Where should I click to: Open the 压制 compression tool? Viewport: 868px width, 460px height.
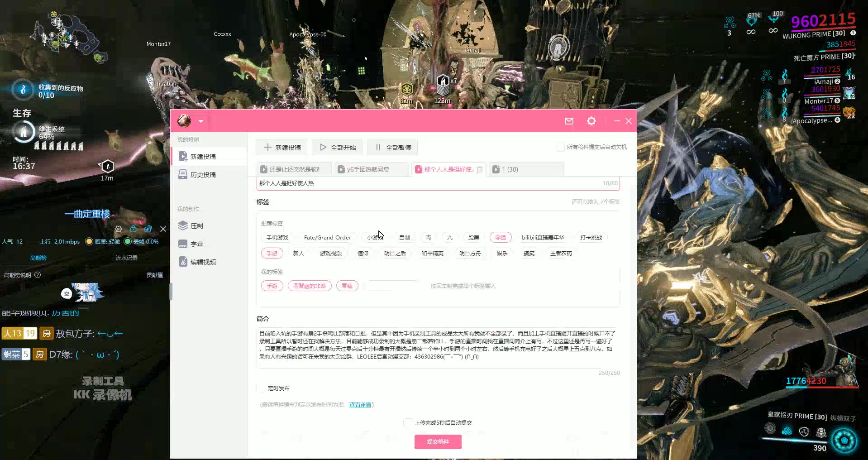tap(209, 226)
